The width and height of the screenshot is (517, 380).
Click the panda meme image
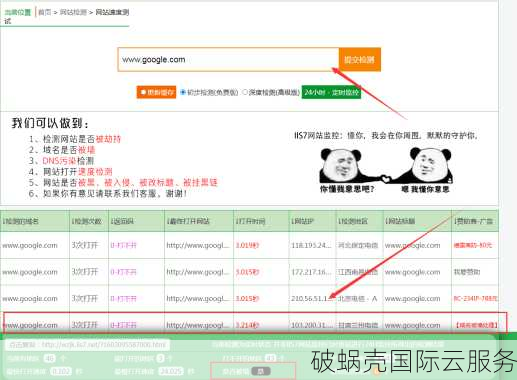pos(386,170)
